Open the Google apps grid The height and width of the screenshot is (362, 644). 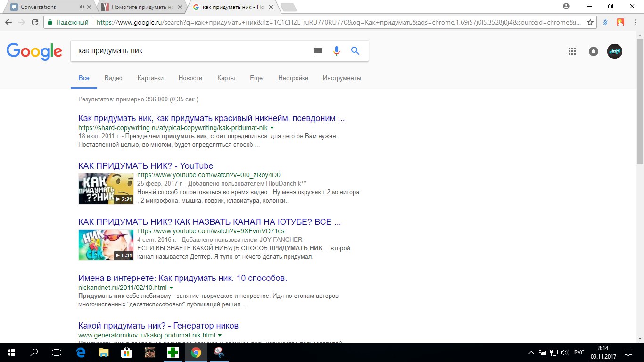[x=572, y=51]
